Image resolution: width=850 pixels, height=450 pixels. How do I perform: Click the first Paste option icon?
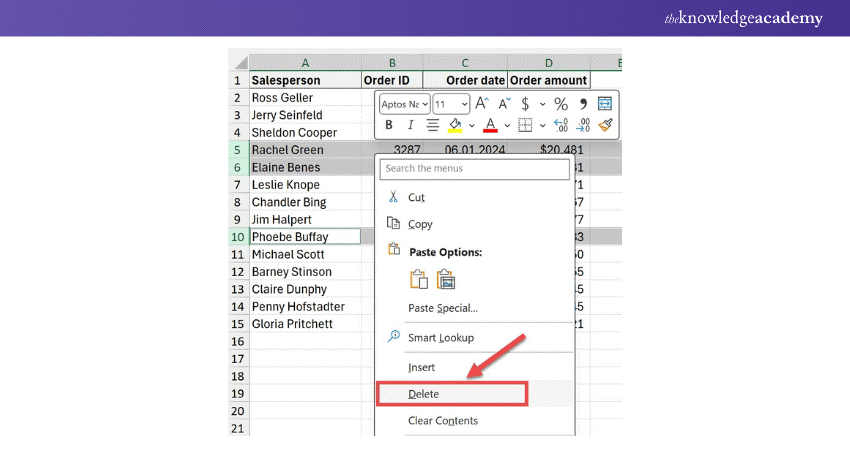coord(418,279)
